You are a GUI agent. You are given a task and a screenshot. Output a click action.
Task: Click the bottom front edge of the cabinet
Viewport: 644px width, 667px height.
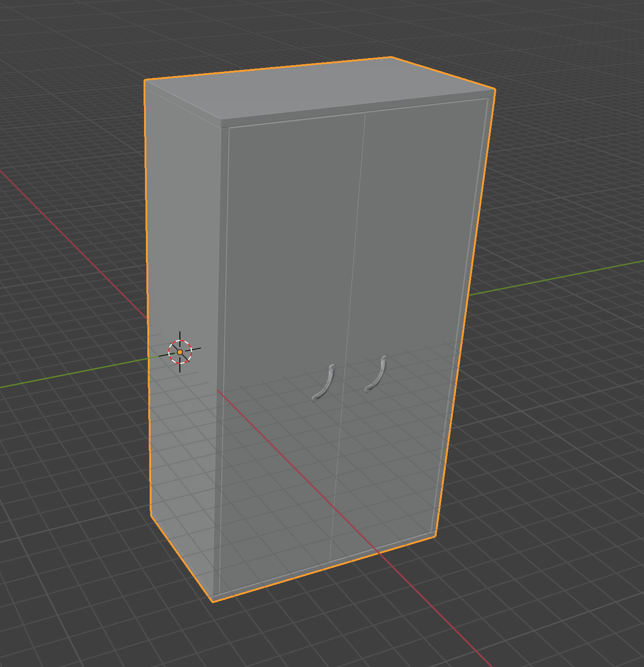coord(324,566)
